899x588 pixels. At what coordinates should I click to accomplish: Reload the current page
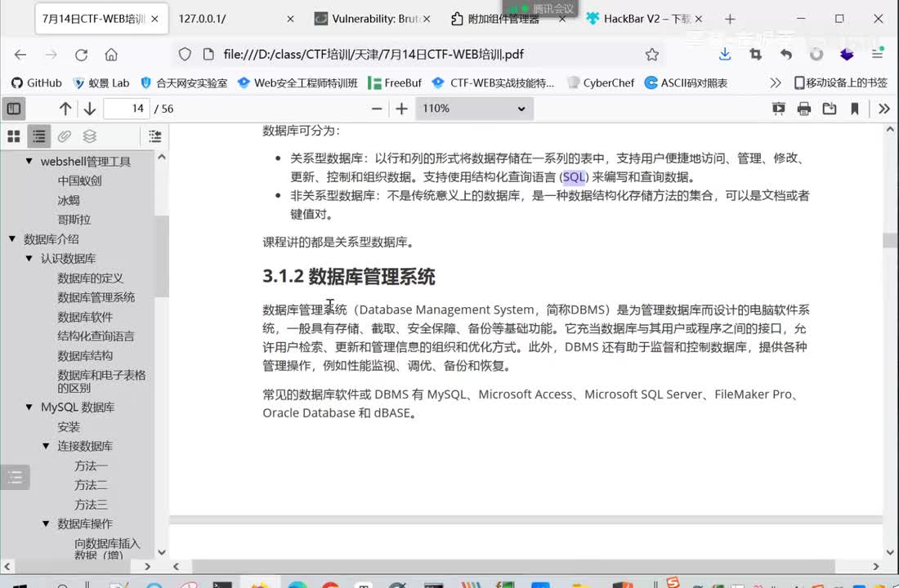(82, 55)
